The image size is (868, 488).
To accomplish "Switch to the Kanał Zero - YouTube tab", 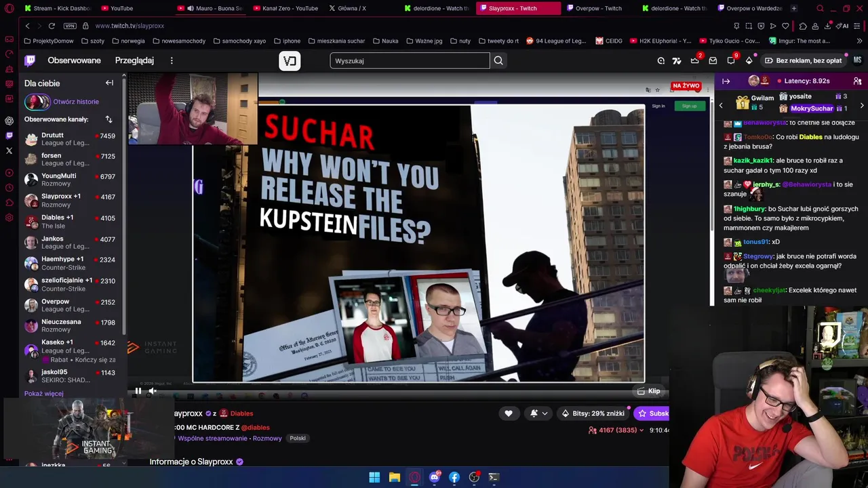I will 285,8.
